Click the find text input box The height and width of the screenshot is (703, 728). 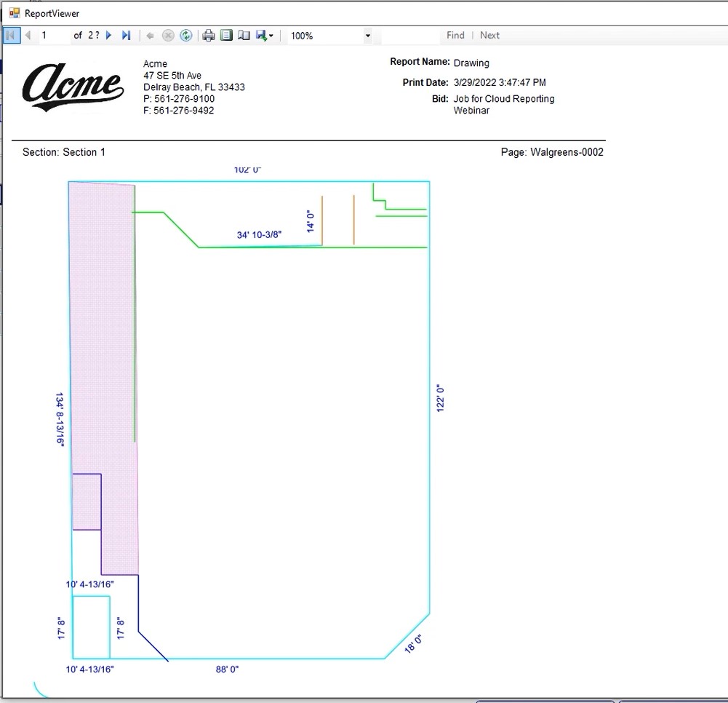pos(411,35)
